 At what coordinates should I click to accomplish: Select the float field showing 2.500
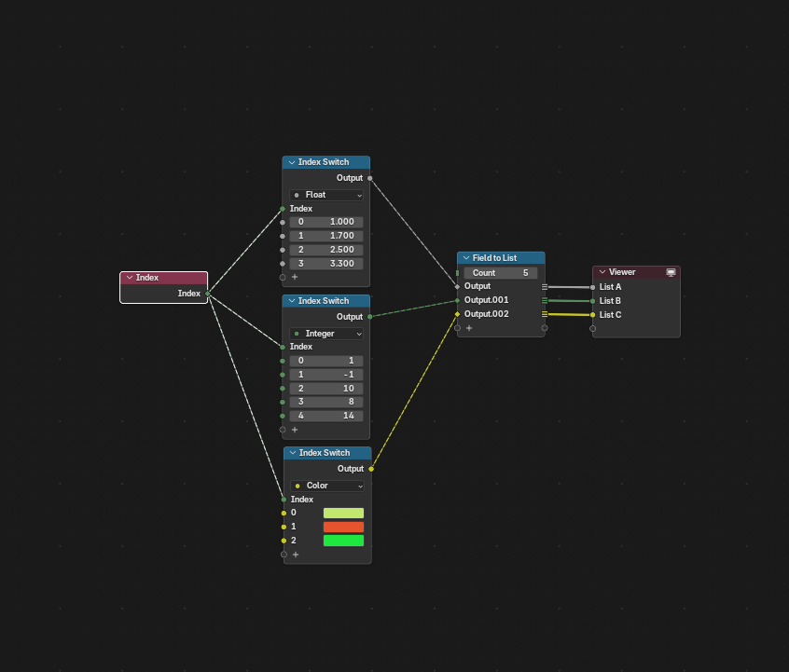(326, 250)
